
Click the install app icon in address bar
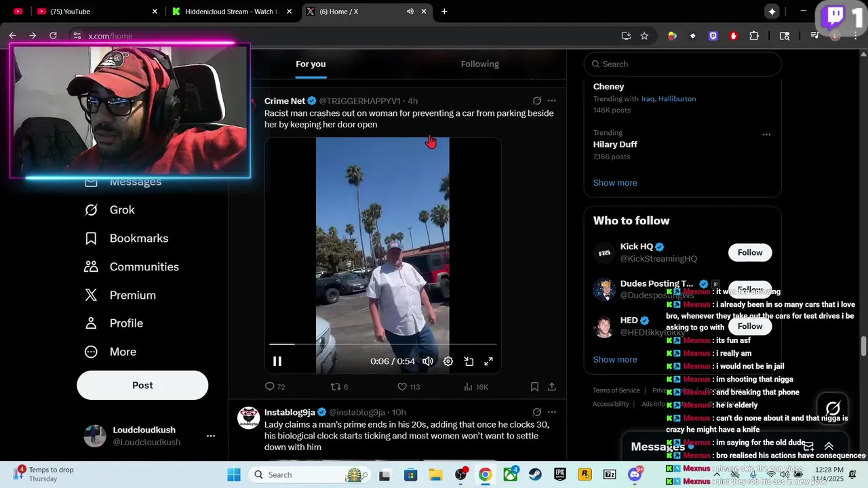[626, 36]
